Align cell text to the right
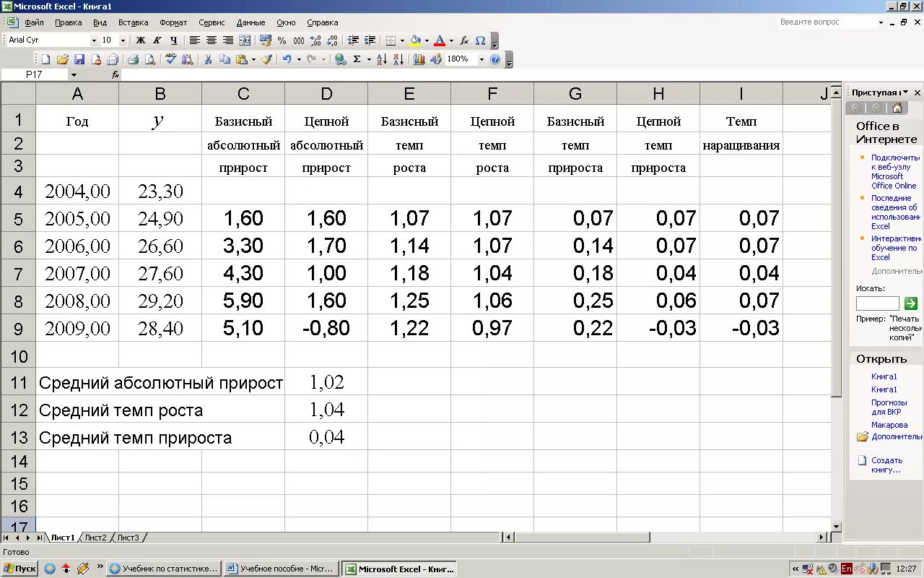The height and width of the screenshot is (578, 924). pos(228,40)
